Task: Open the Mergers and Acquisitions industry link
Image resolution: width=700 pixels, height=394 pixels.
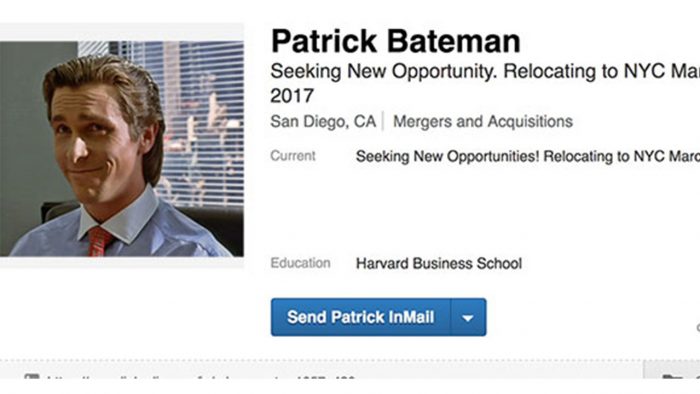Action: (x=483, y=121)
